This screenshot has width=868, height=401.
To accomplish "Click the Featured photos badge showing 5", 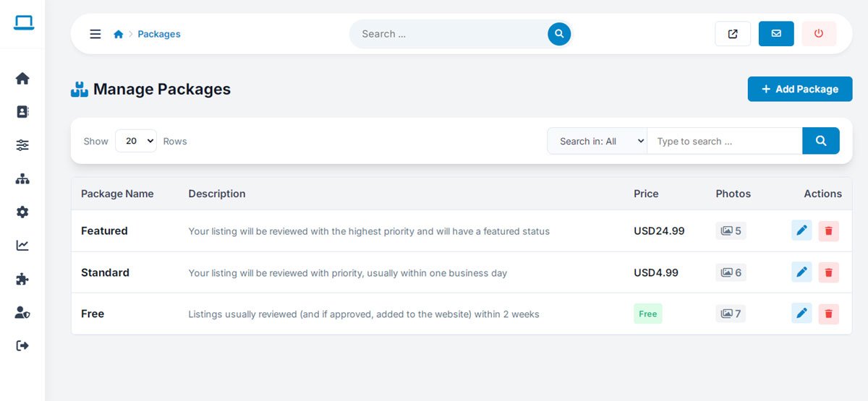I will pos(731,231).
